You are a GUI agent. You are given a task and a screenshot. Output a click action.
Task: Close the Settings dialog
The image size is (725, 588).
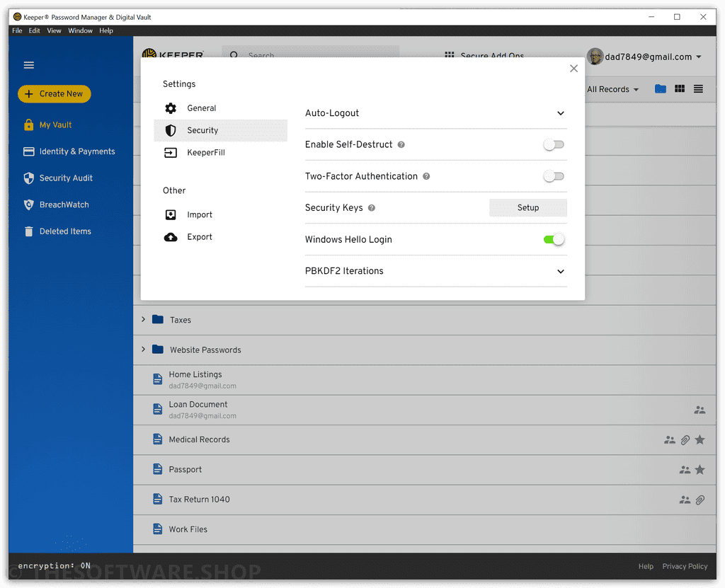(573, 69)
